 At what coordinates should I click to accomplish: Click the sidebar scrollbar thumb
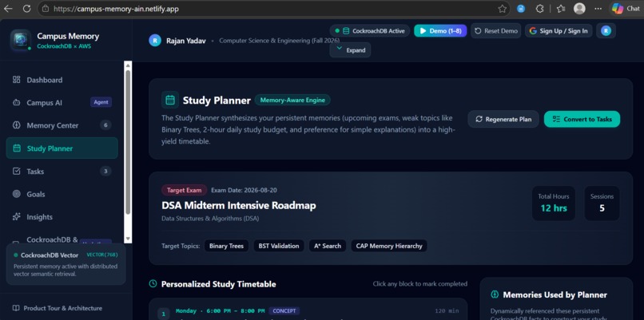128,142
